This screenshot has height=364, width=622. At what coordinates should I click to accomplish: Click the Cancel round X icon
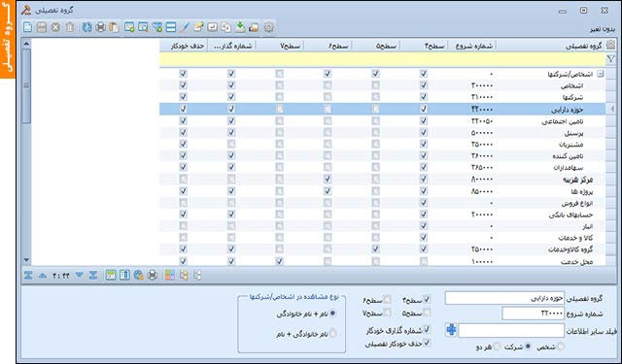(x=55, y=27)
